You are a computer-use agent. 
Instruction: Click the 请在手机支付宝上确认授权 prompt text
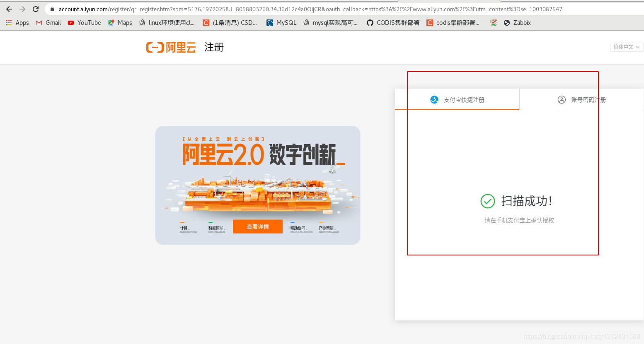pos(519,220)
